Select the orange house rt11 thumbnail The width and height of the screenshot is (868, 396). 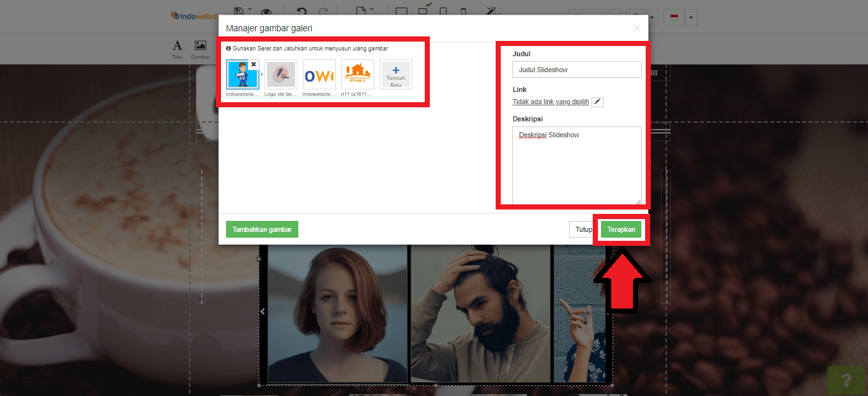coord(358,75)
